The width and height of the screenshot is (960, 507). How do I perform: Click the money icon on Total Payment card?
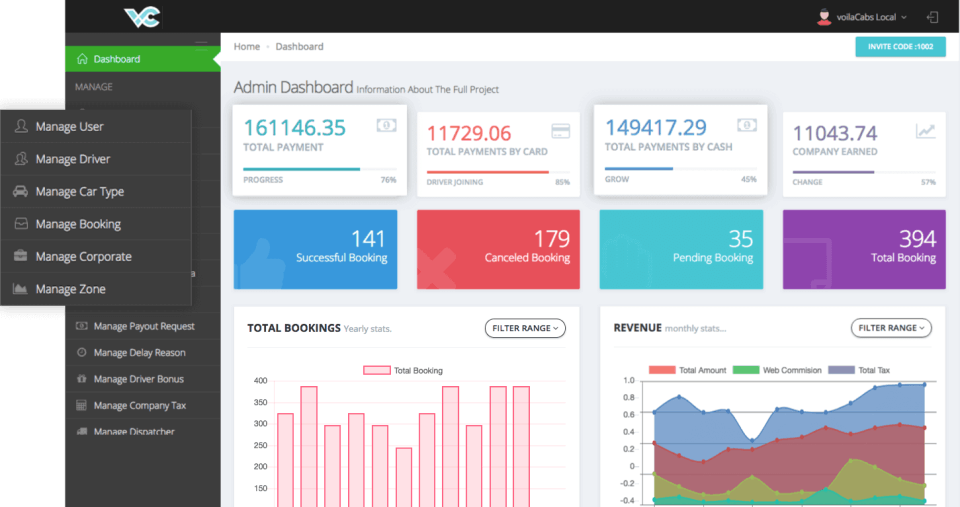pyautogui.click(x=386, y=125)
